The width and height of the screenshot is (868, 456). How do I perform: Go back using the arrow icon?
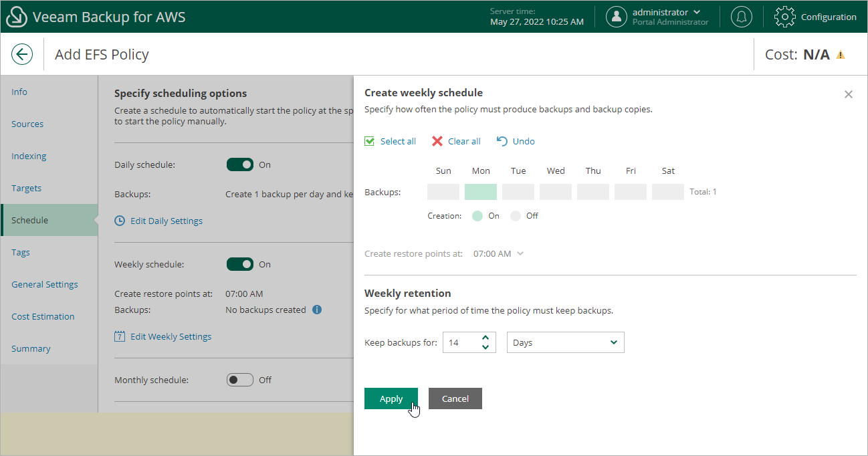[x=22, y=54]
